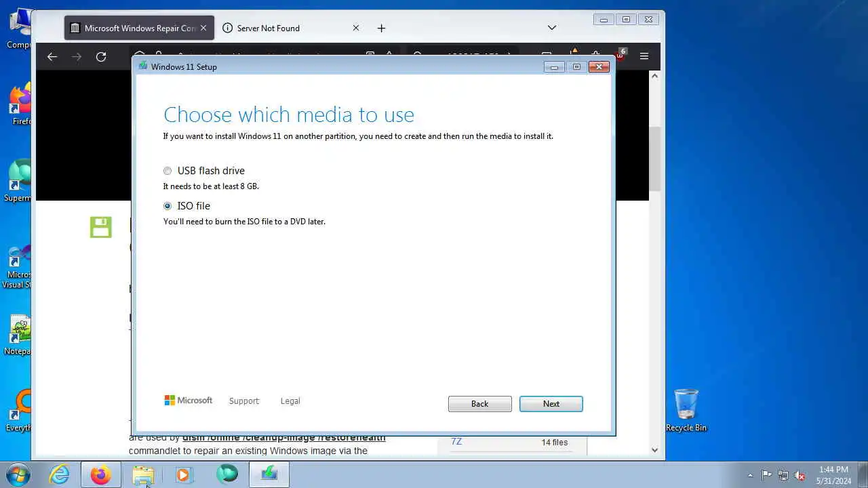Click browser scrollbar up arrow
The image size is (868, 488).
click(654, 76)
